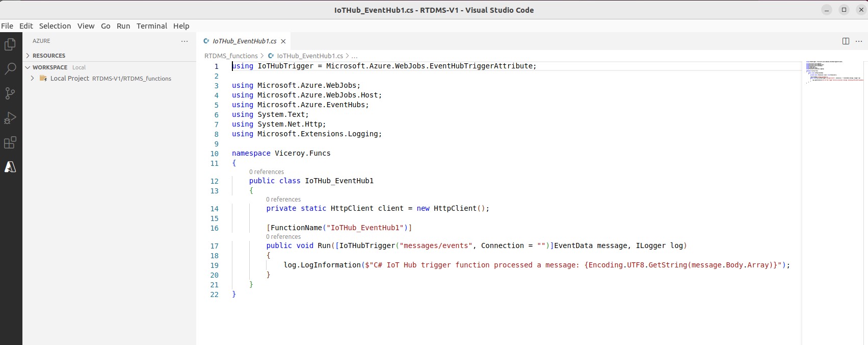
Task: Open the Source Control view icon
Action: (10, 93)
